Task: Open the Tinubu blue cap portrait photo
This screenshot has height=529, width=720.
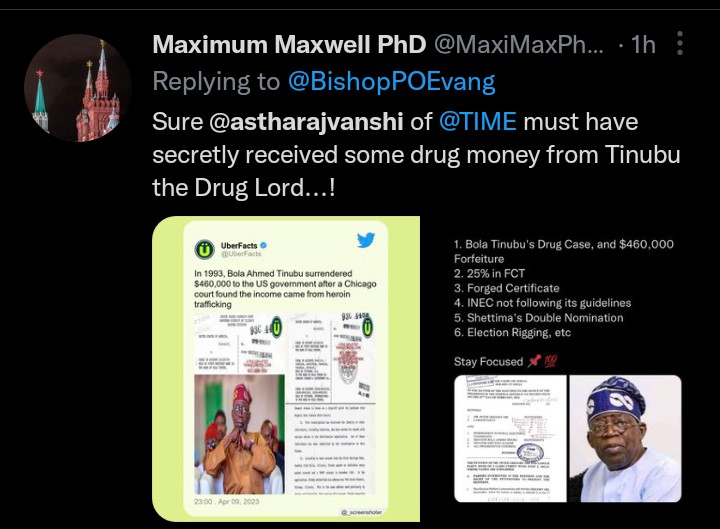Action: point(625,439)
